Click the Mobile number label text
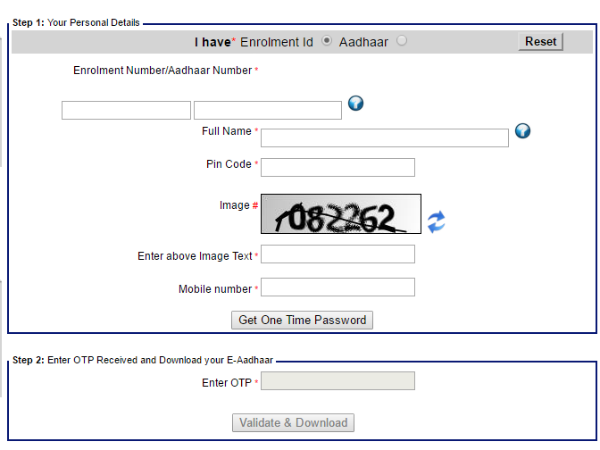 click(215, 289)
